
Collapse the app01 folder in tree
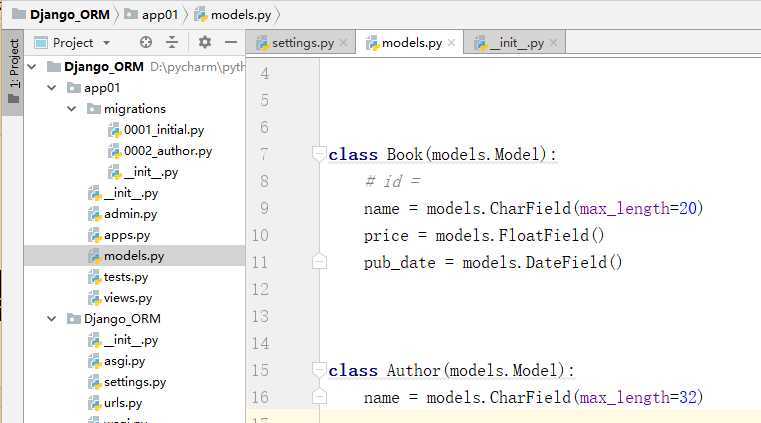click(55, 88)
